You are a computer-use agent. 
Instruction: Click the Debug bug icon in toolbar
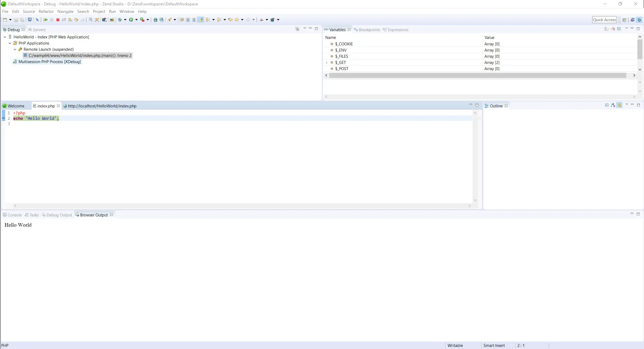(x=120, y=20)
